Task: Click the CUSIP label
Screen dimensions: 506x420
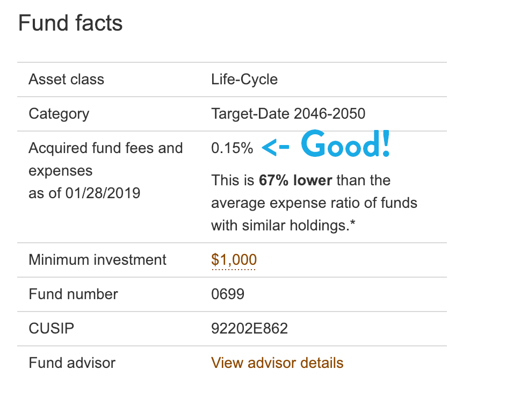Action: 52,328
